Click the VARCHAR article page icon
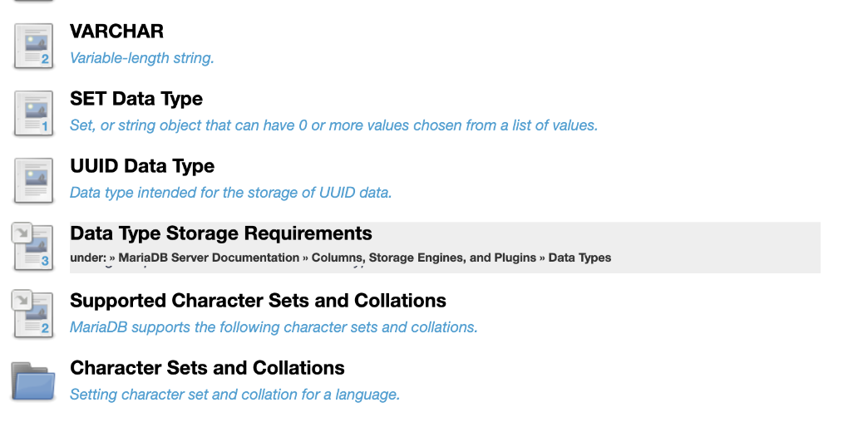 click(34, 46)
